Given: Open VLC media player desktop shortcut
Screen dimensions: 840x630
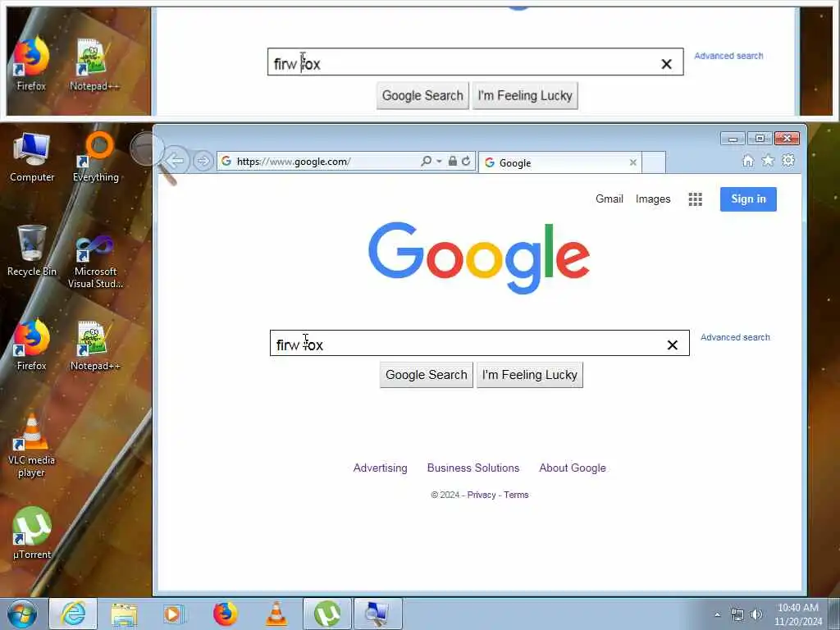Looking at the screenshot, I should [x=31, y=445].
